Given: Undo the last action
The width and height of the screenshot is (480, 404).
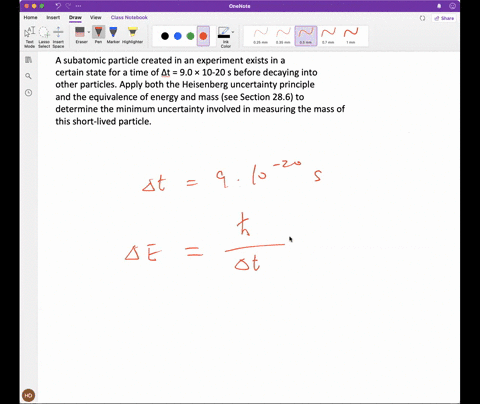Looking at the screenshot, I should (x=58, y=6).
